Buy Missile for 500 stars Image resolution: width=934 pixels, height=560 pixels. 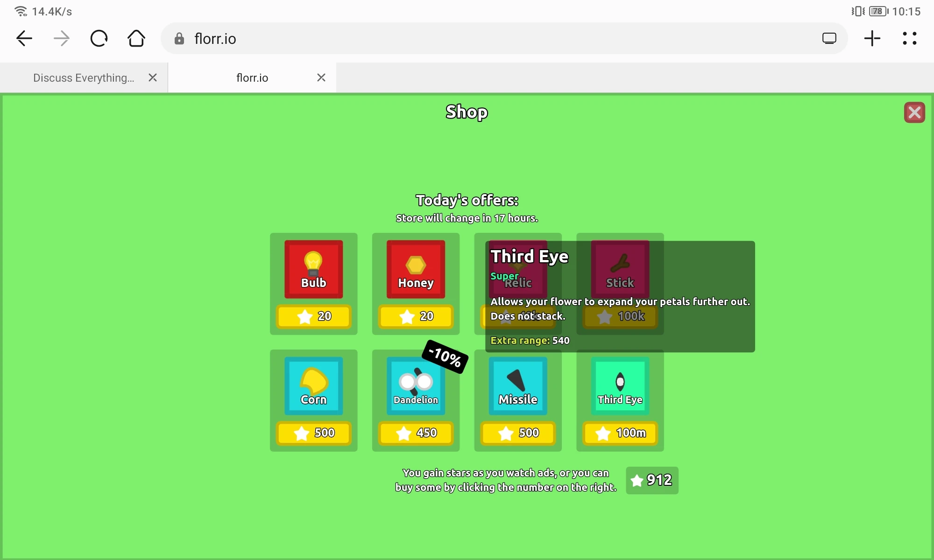518,433
